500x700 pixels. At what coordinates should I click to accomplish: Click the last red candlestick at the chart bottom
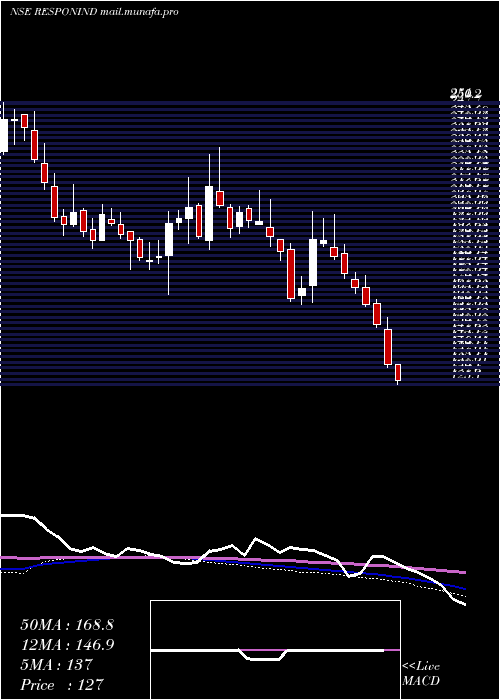[398, 373]
